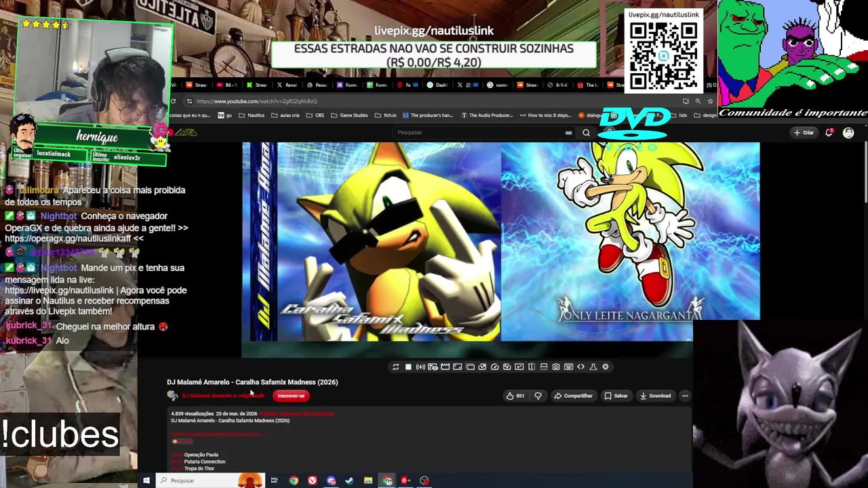Click the custom script code brackets icon
The image size is (868, 488).
(580, 367)
